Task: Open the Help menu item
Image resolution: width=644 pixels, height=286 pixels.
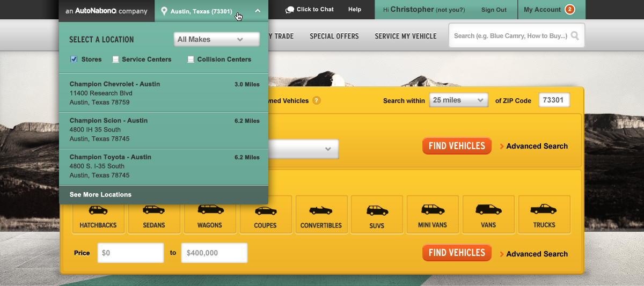Action: pos(355,10)
